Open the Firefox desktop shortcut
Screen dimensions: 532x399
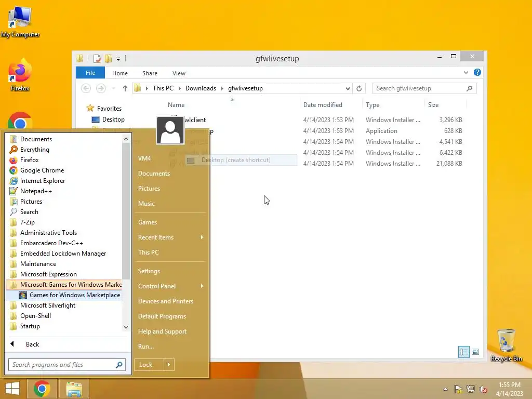(x=20, y=75)
